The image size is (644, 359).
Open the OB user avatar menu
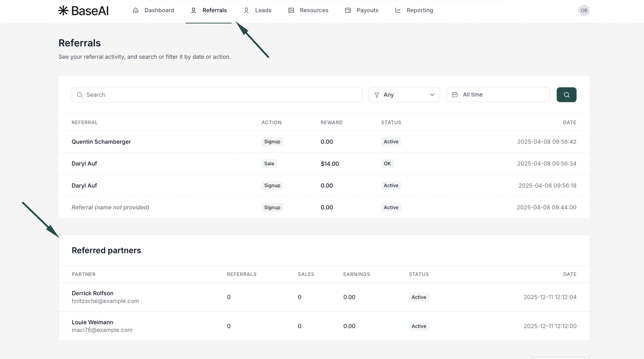(584, 10)
